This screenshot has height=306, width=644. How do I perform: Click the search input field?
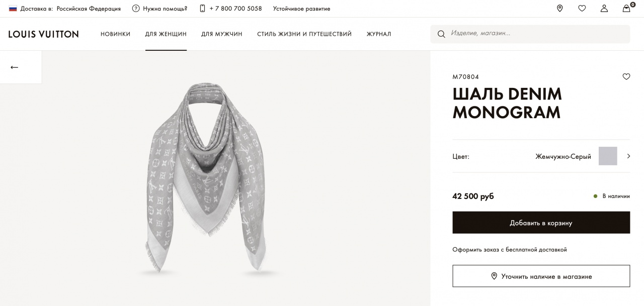click(536, 34)
